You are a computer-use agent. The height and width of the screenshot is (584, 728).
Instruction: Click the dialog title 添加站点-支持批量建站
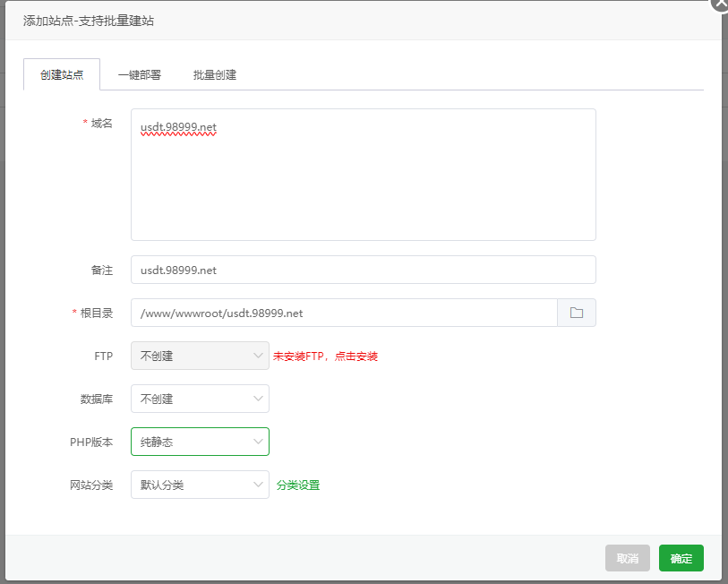(89, 21)
